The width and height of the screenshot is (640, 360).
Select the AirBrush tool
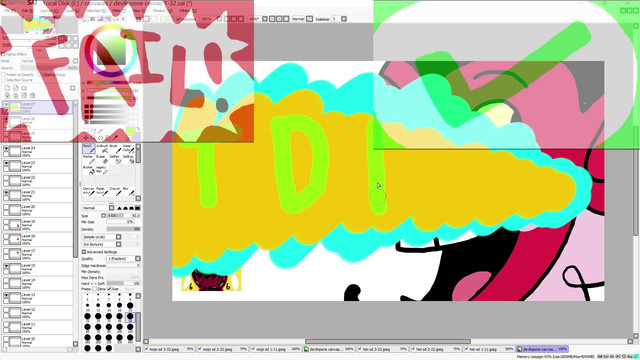(x=102, y=149)
